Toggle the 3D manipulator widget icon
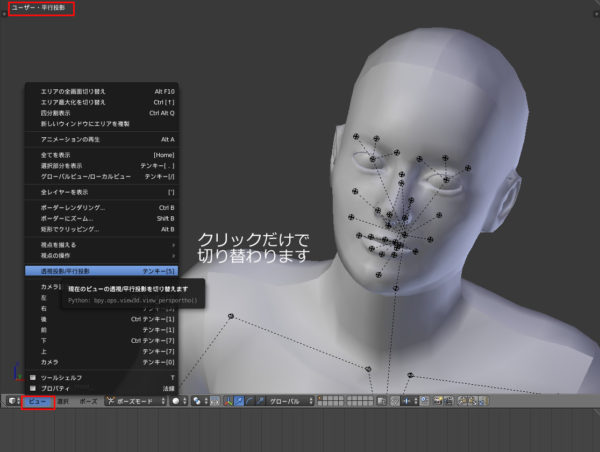Screen dimensions: 600x452 click(226, 400)
